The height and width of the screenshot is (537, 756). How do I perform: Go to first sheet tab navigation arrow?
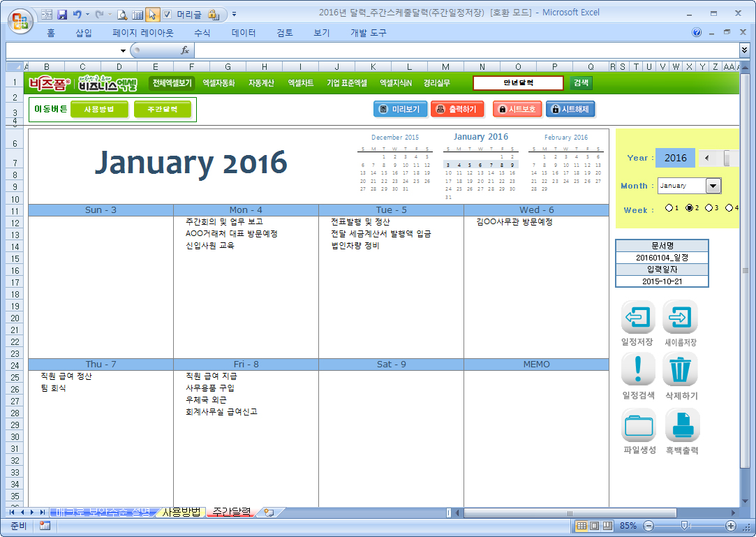12,513
